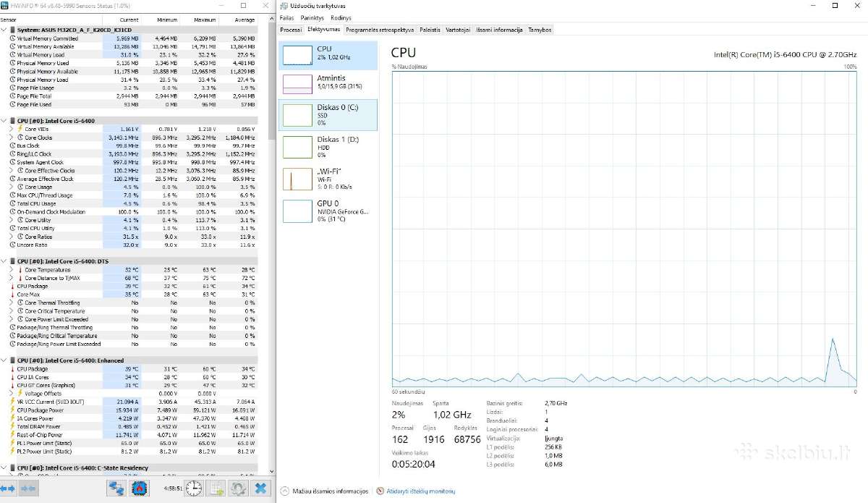
Task: Select the Wi-Fi performance entry
Action: click(328, 179)
